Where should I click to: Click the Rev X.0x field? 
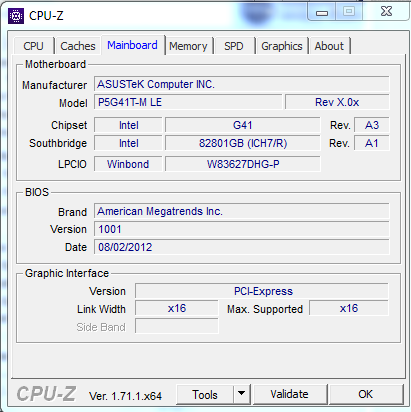(x=337, y=102)
